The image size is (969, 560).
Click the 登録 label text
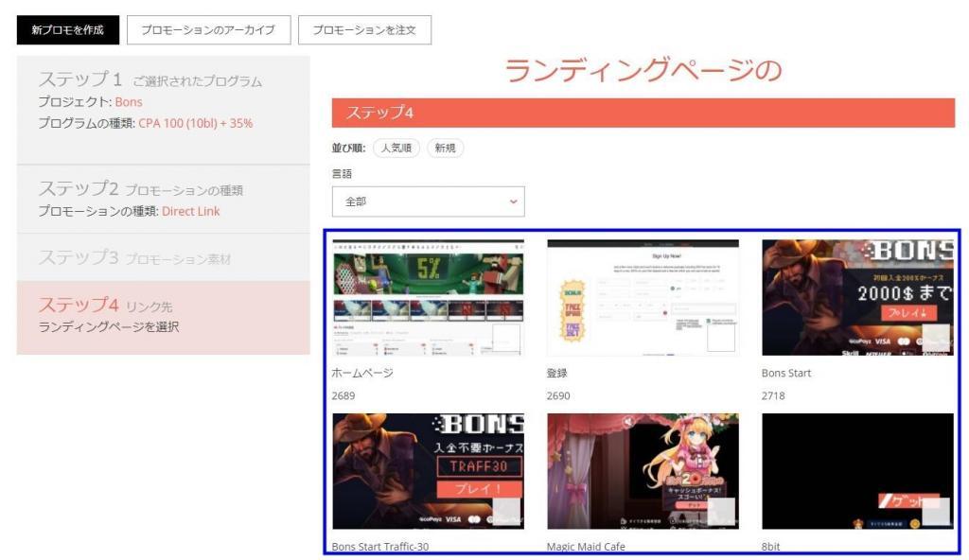pos(556,373)
